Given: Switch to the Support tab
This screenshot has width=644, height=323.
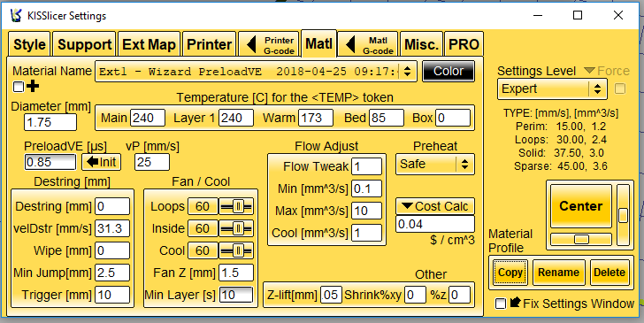Looking at the screenshot, I should click(85, 44).
